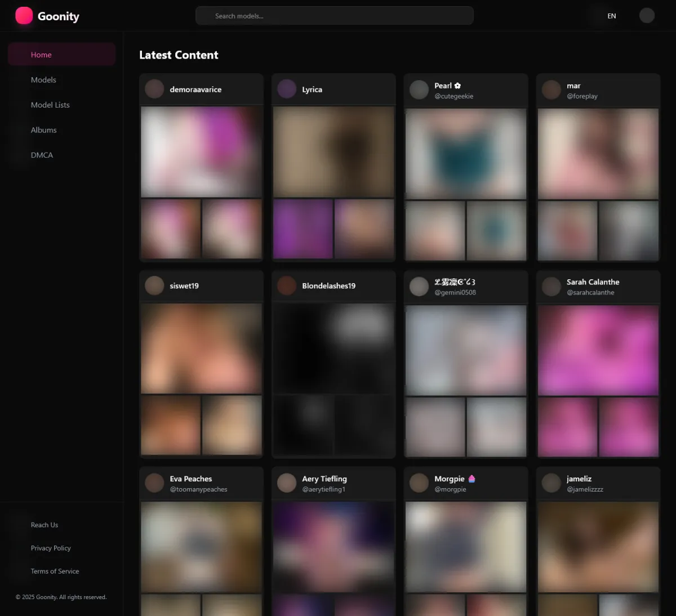Open the Privacy Policy link
The width and height of the screenshot is (676, 616).
pos(51,548)
